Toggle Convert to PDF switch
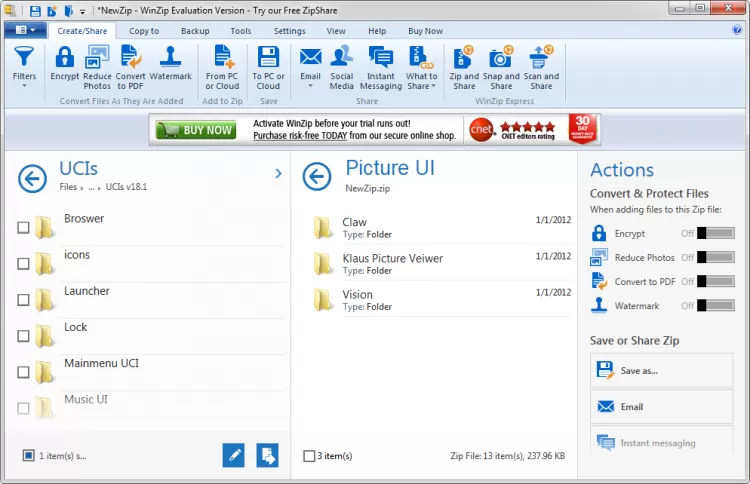 coord(716,281)
